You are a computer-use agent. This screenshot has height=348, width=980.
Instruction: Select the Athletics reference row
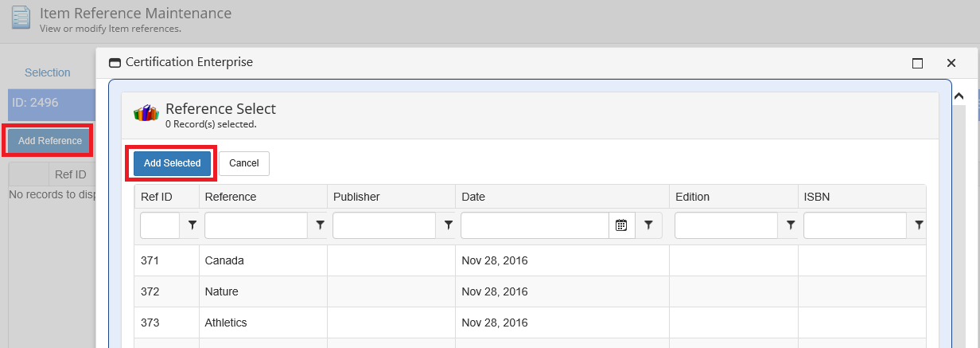coord(226,323)
